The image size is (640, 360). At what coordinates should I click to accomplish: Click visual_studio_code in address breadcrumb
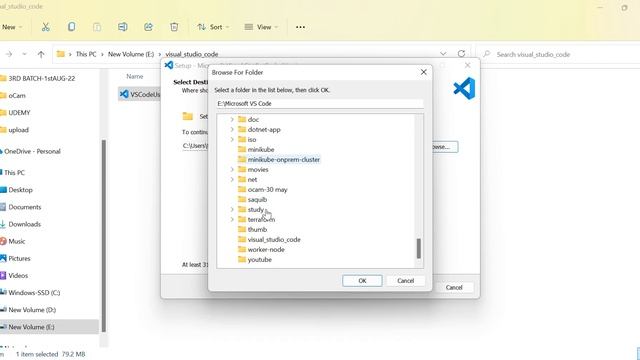click(192, 54)
